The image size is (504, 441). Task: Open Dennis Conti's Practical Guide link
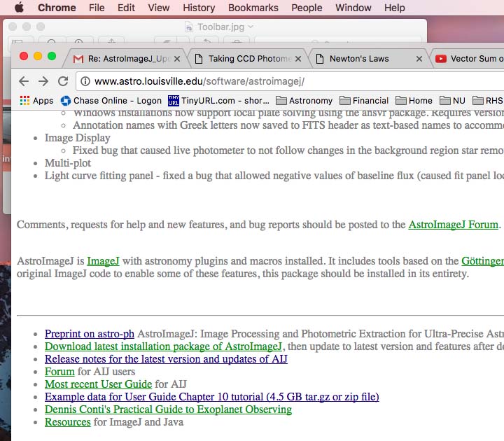tap(168, 409)
